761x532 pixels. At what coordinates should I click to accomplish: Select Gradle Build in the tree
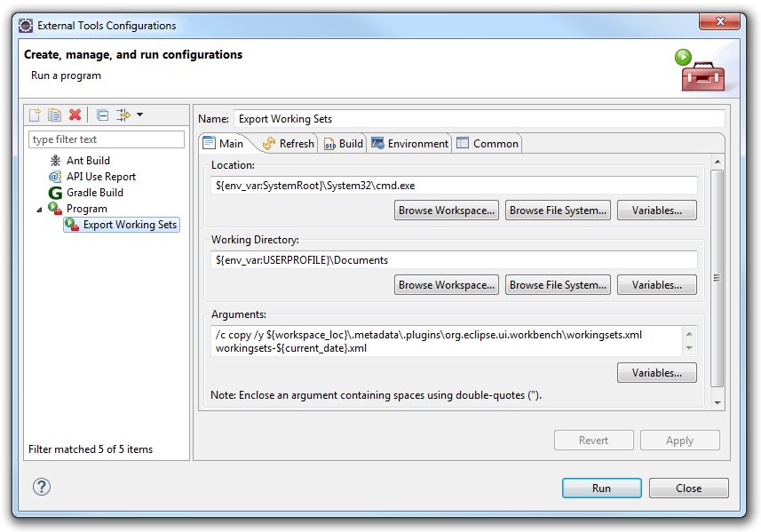coord(95,193)
